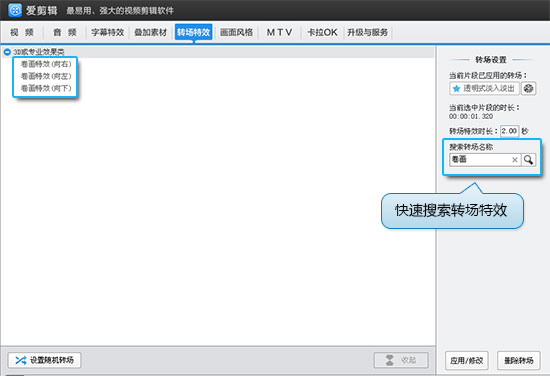Open the applied transition settings icon
This screenshot has width=550, height=376.
[528, 88]
